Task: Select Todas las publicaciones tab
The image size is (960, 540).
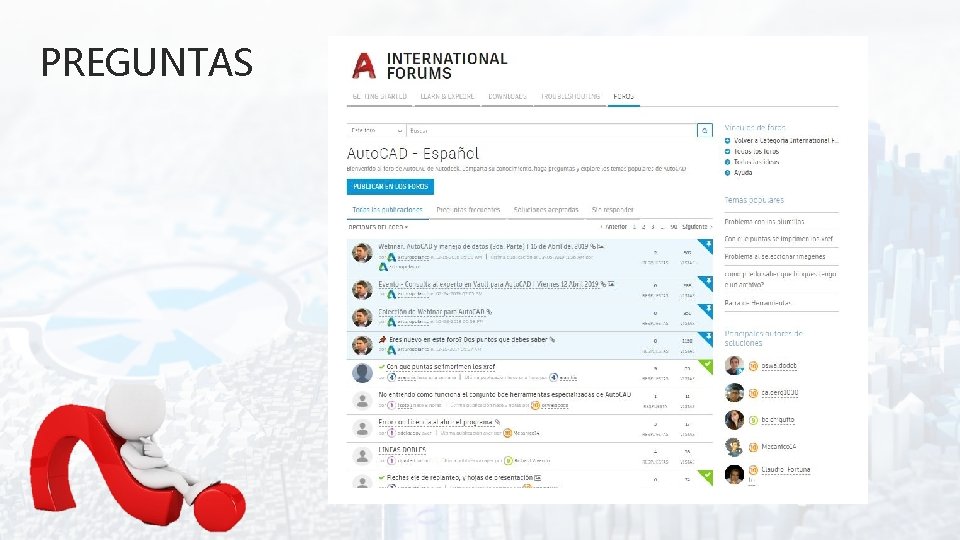Action: tap(387, 210)
